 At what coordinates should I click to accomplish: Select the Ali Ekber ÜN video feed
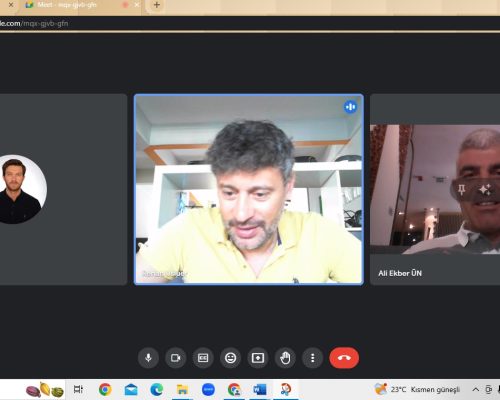point(435,189)
